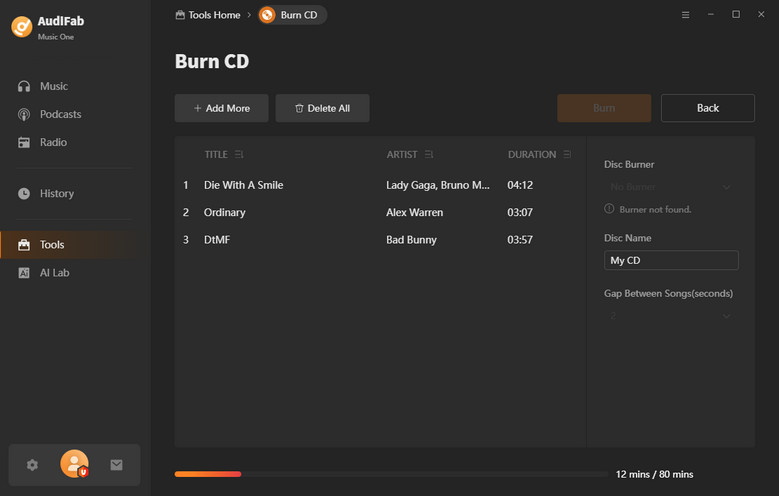This screenshot has height=496, width=779.
Task: Expand the Disc Burner dropdown
Action: (671, 187)
